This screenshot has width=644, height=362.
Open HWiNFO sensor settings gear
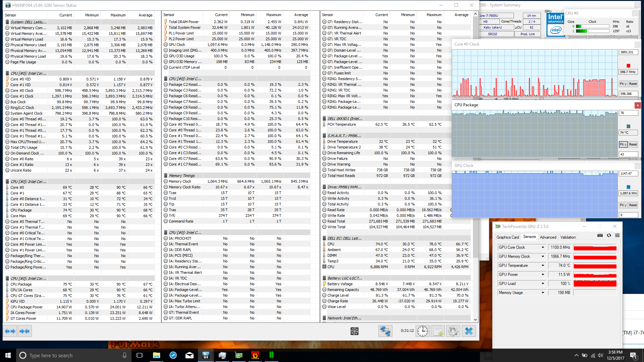[453, 331]
